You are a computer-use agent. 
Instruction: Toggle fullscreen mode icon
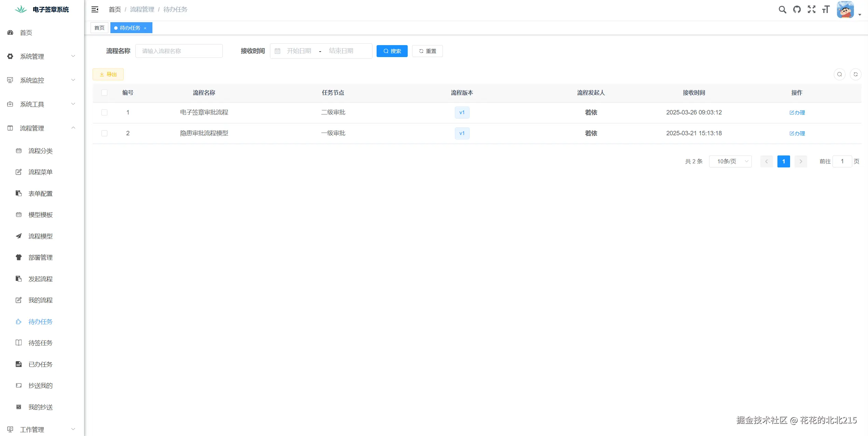click(x=811, y=10)
